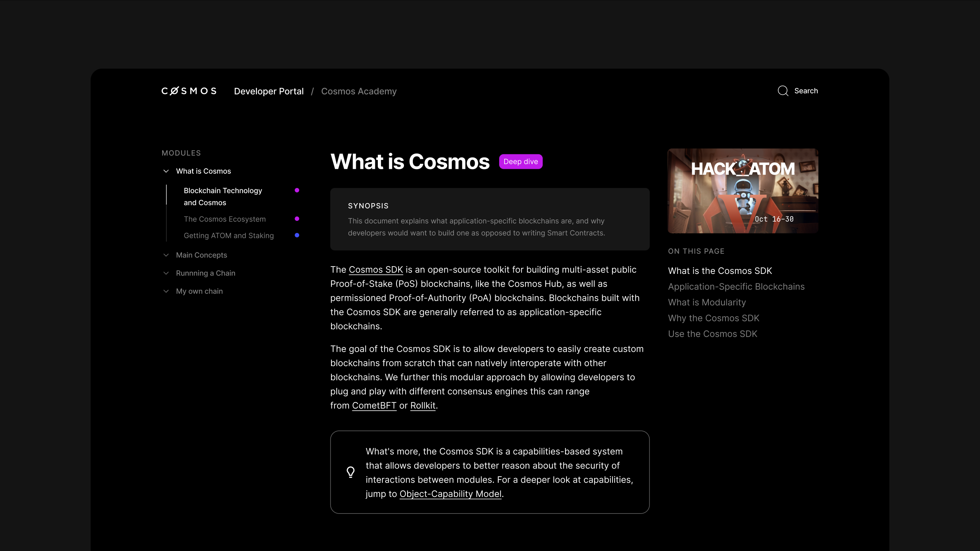This screenshot has height=551, width=980.
Task: Open the HackATOM banner image
Action: coord(742,191)
